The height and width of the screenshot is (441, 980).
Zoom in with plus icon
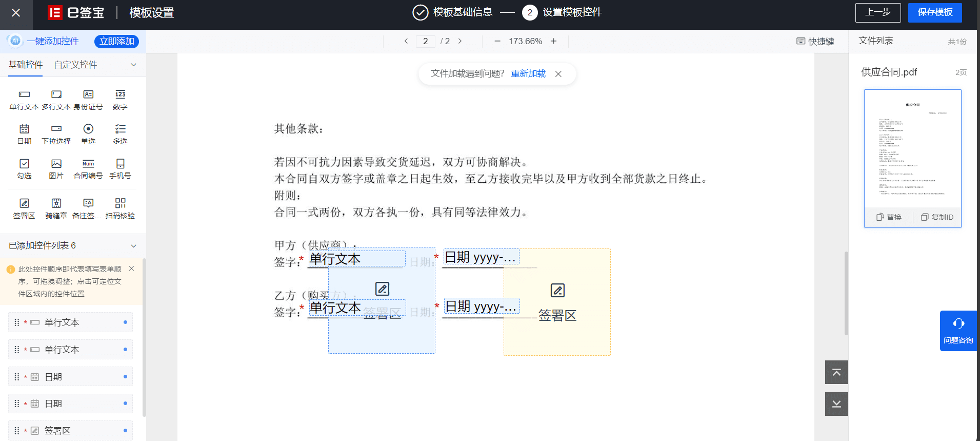(x=554, y=41)
